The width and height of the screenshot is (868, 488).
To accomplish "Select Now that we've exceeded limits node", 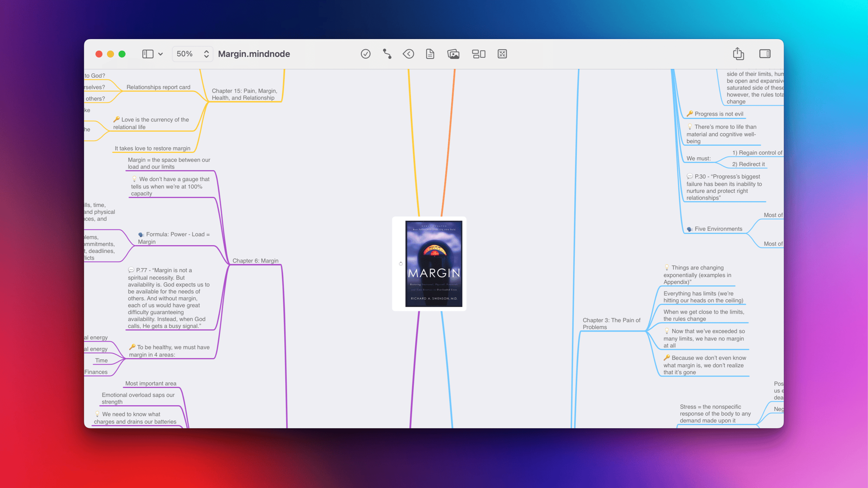I will [704, 338].
